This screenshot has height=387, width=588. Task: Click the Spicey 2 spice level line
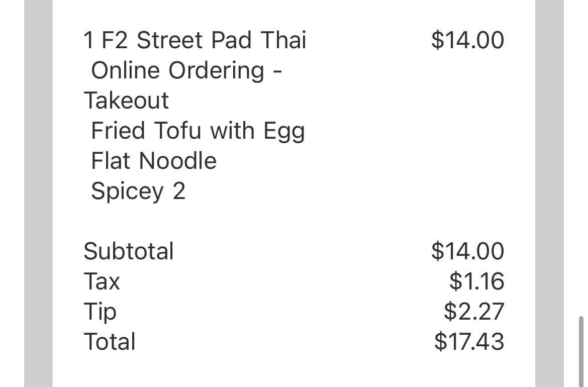[x=138, y=191]
